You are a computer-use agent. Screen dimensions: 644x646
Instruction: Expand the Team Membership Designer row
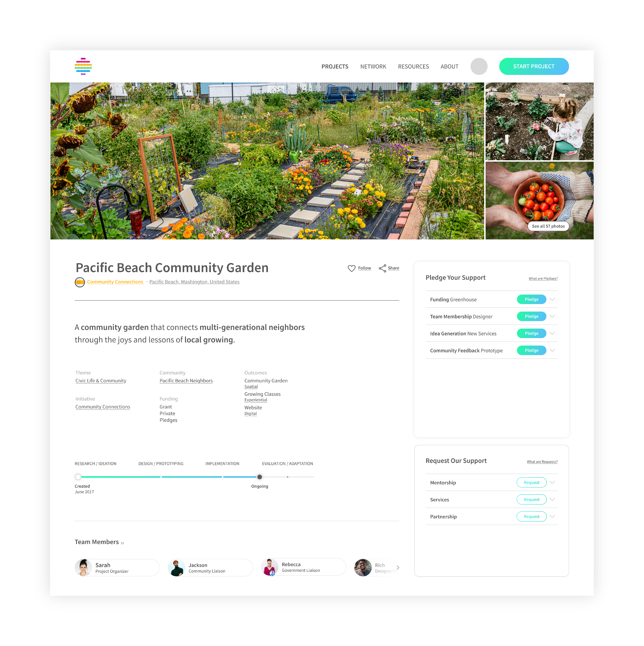[x=552, y=316]
